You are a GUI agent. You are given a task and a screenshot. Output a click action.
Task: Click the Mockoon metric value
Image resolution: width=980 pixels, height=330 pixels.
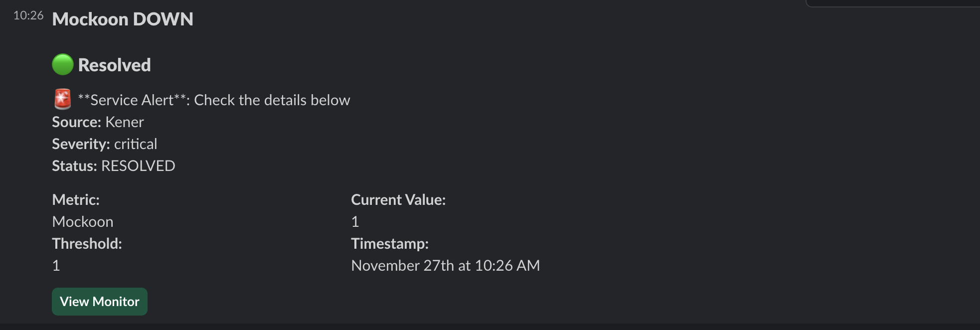pos(83,222)
